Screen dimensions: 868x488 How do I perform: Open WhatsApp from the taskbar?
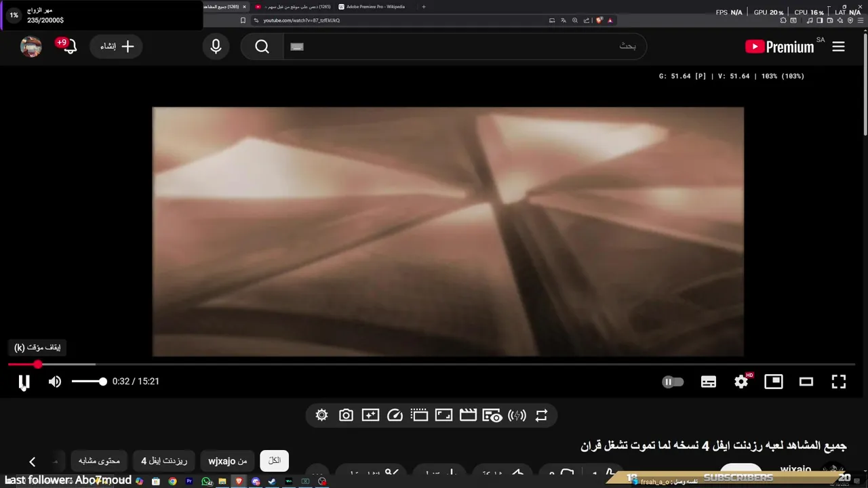[207, 481]
